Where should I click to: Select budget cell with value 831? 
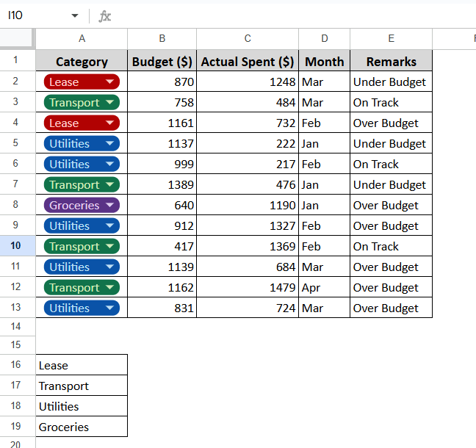[x=162, y=308]
